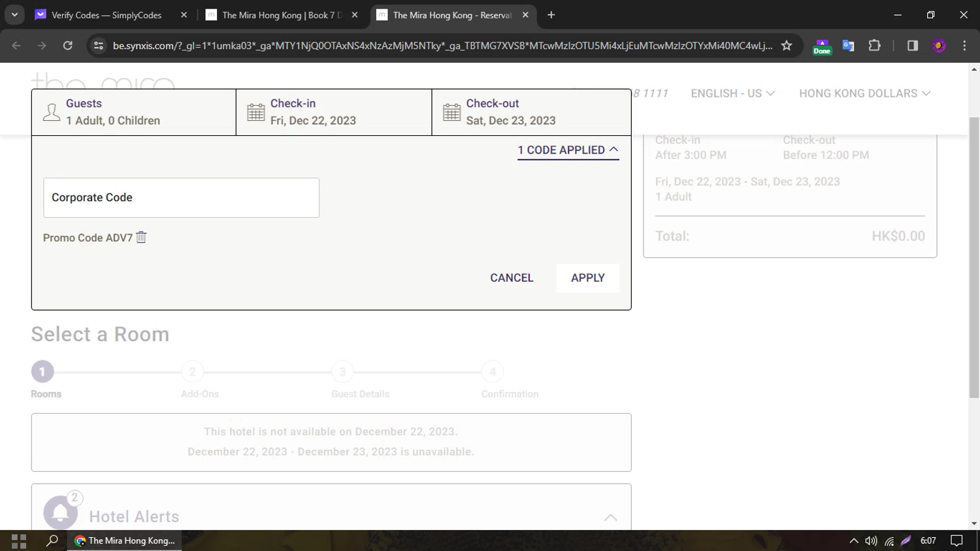Go back using the browser back arrow

[x=16, y=45]
